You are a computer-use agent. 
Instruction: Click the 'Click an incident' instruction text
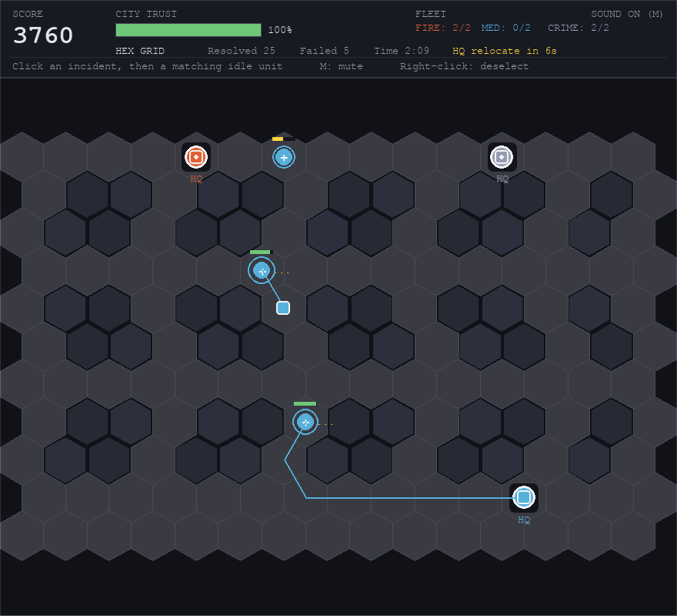click(x=148, y=66)
